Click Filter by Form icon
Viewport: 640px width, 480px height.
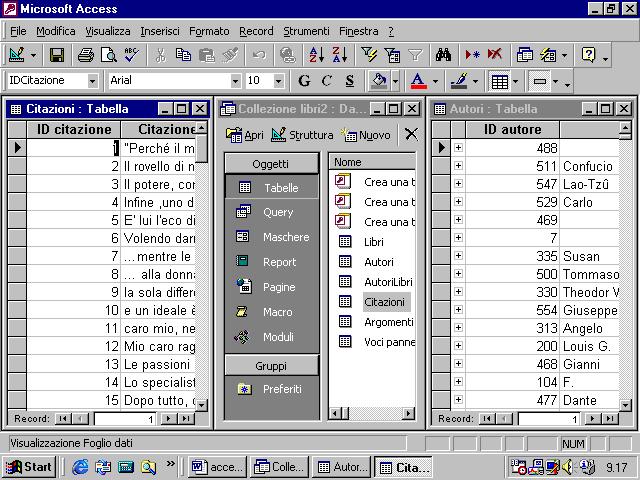392,55
